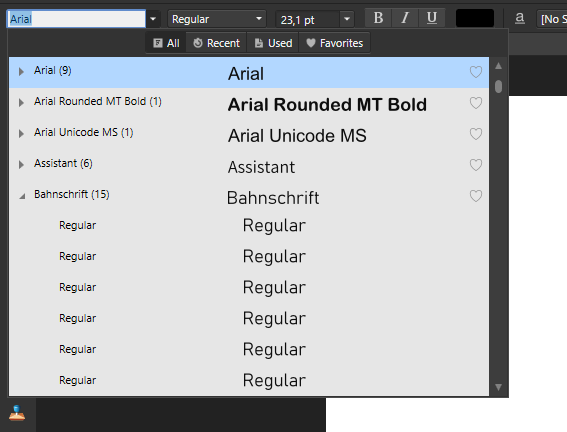This screenshot has width=567, height=432.
Task: Open the font size dropdown arrow
Action: [x=347, y=19]
